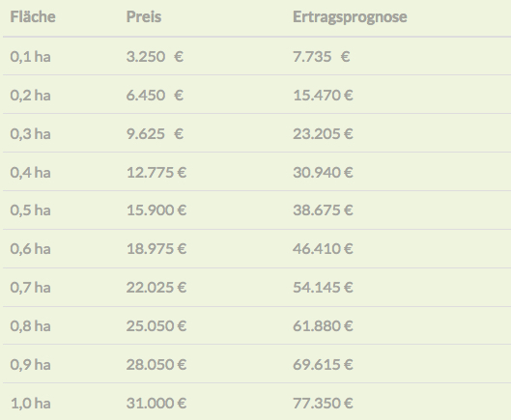Click the Preis column header
Image resolution: width=511 pixels, height=420 pixels.
(x=144, y=16)
